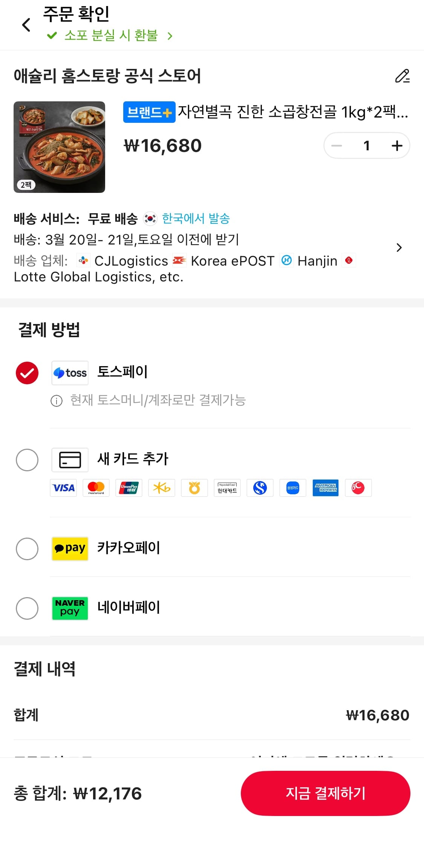Tap the back arrow icon
This screenshot has height=868, width=424.
(x=26, y=25)
